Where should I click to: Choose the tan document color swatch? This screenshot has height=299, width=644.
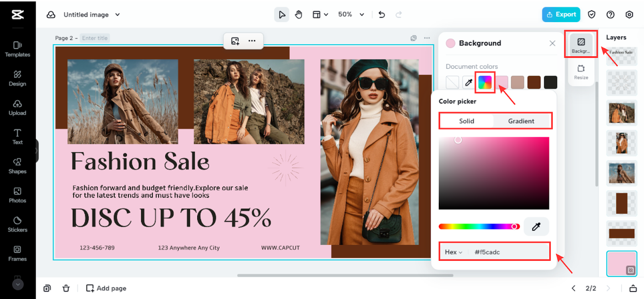(x=518, y=82)
